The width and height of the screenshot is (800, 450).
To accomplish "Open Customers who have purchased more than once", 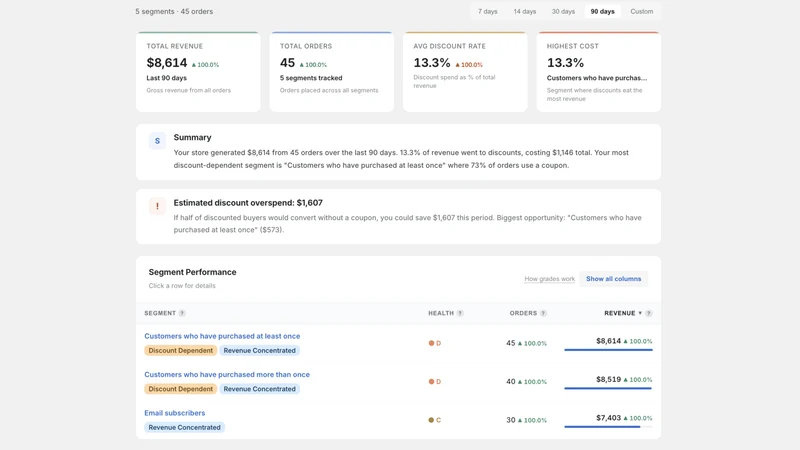I will [x=227, y=374].
